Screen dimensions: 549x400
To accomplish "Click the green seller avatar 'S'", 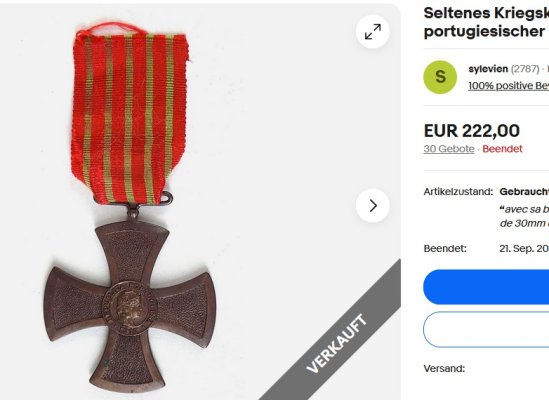I will [x=440, y=77].
